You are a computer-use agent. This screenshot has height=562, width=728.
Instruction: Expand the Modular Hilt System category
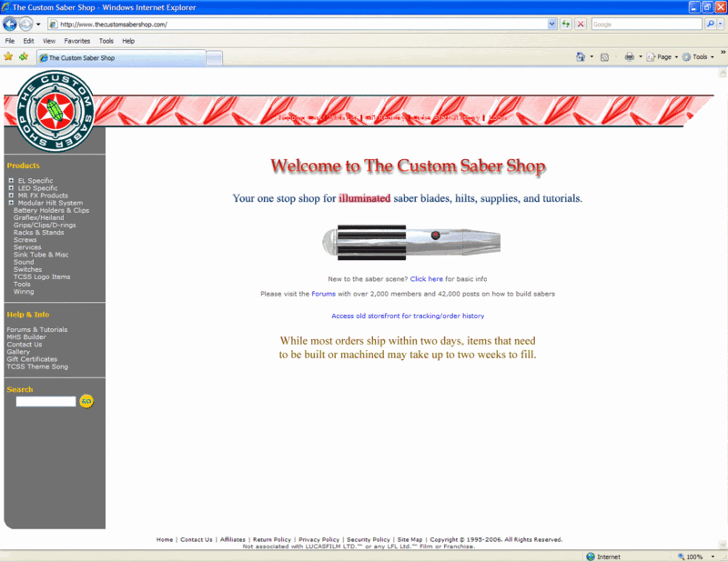11,203
